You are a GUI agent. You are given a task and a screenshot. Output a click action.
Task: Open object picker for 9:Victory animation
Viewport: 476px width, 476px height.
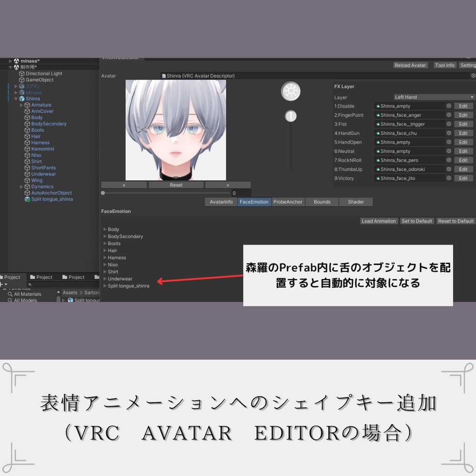tap(449, 178)
